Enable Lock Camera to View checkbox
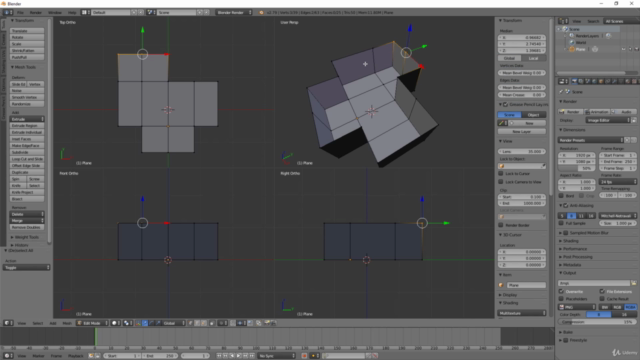The width and height of the screenshot is (640, 360). pos(501,182)
